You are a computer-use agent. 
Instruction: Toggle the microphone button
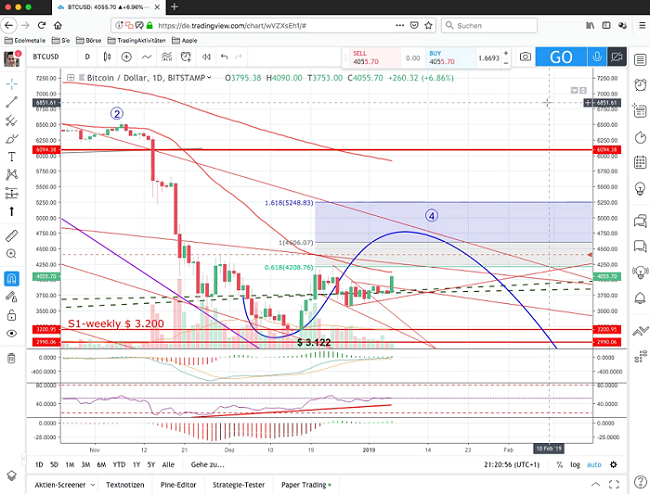coord(597,57)
